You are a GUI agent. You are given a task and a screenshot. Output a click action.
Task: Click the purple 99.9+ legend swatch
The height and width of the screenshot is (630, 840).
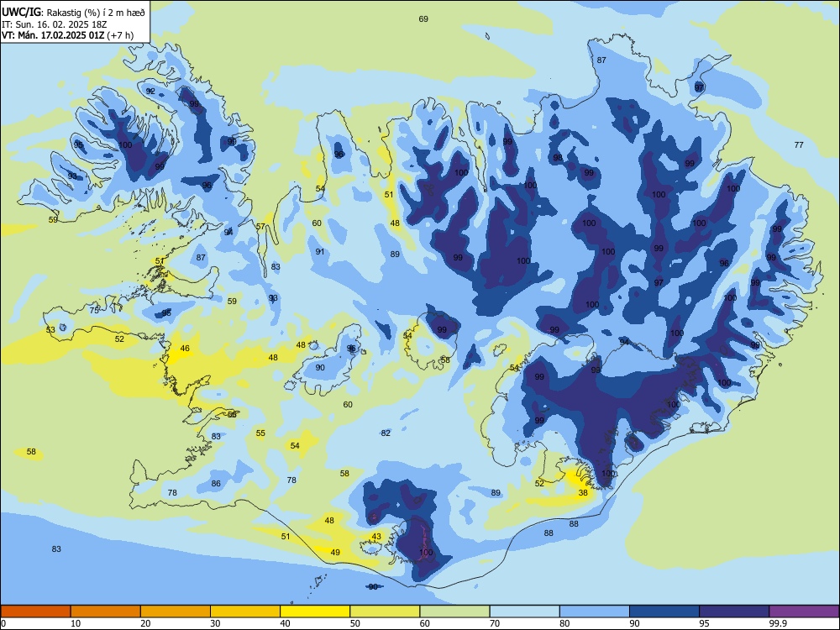804,612
